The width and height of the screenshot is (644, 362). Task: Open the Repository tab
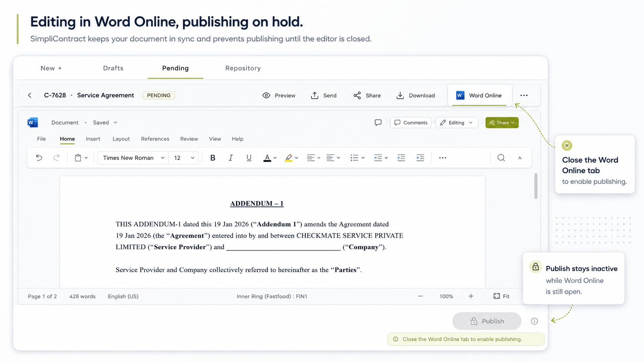(x=243, y=68)
